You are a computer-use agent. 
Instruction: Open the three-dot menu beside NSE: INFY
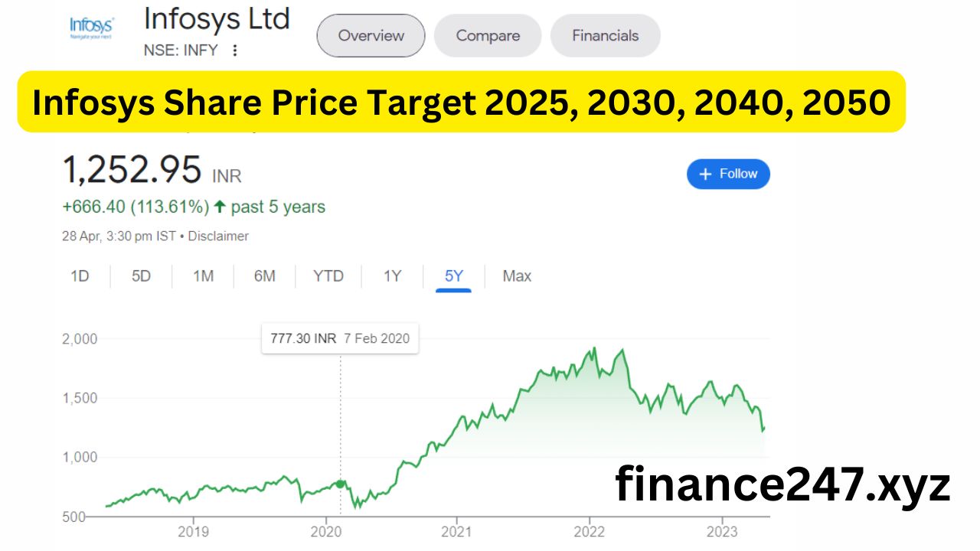point(235,51)
